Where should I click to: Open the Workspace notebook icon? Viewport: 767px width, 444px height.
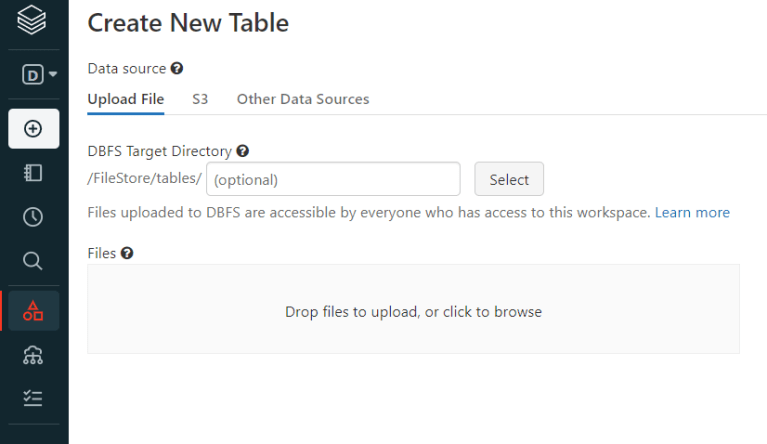point(33,173)
